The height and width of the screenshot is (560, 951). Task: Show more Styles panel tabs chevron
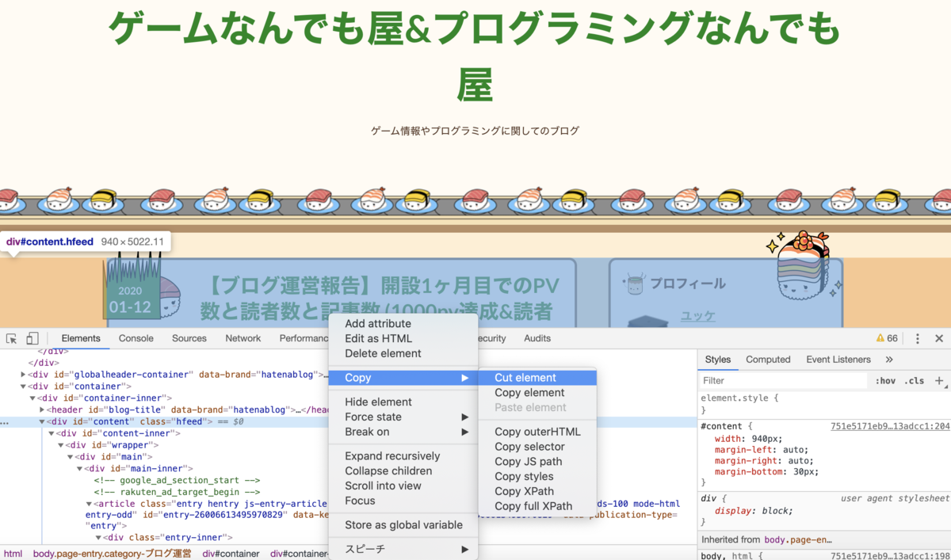click(889, 360)
